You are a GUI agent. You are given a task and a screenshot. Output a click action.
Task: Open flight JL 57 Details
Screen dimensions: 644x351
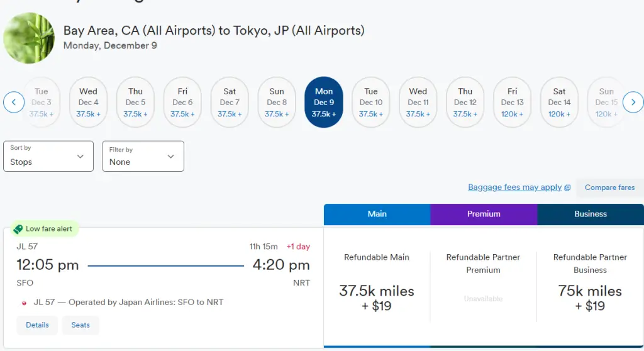click(37, 325)
